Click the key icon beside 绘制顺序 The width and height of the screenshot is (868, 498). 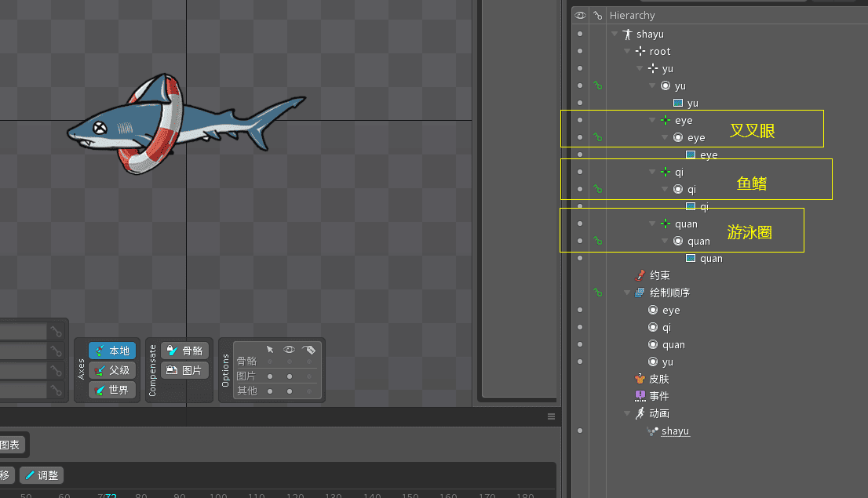(598, 293)
